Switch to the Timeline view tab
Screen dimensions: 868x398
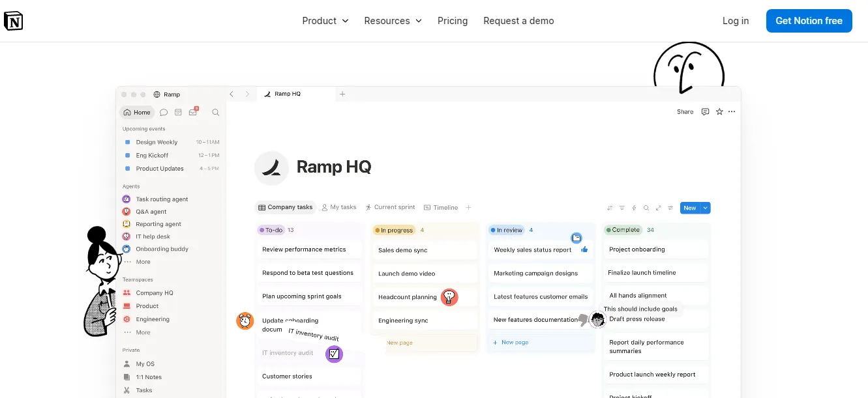pos(441,208)
